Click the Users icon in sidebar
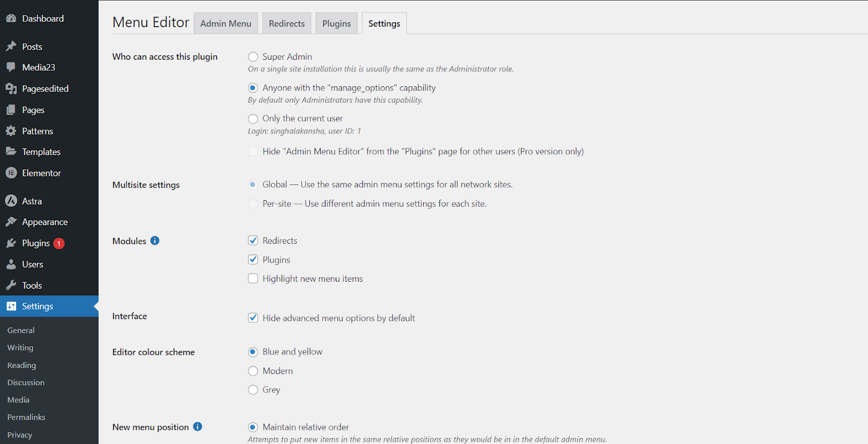The height and width of the screenshot is (444, 868). click(11, 264)
